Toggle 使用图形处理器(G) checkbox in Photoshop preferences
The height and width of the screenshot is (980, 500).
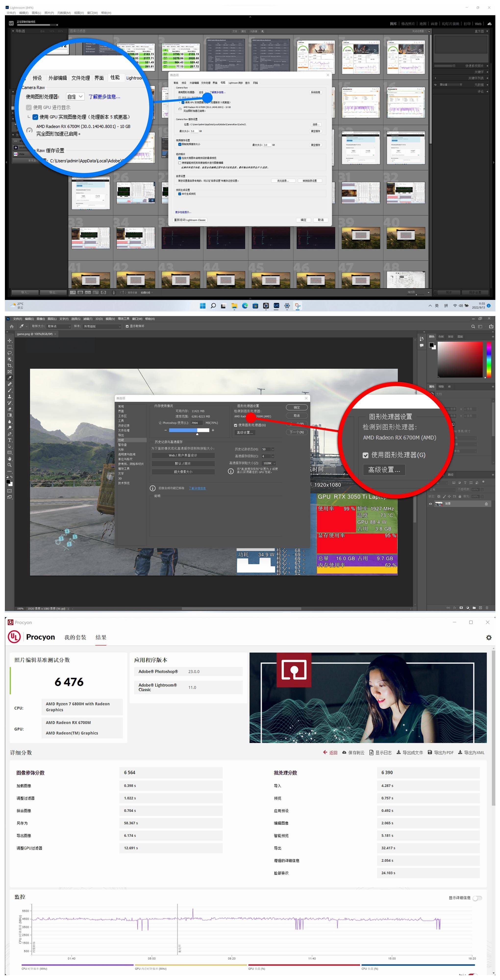point(236,425)
